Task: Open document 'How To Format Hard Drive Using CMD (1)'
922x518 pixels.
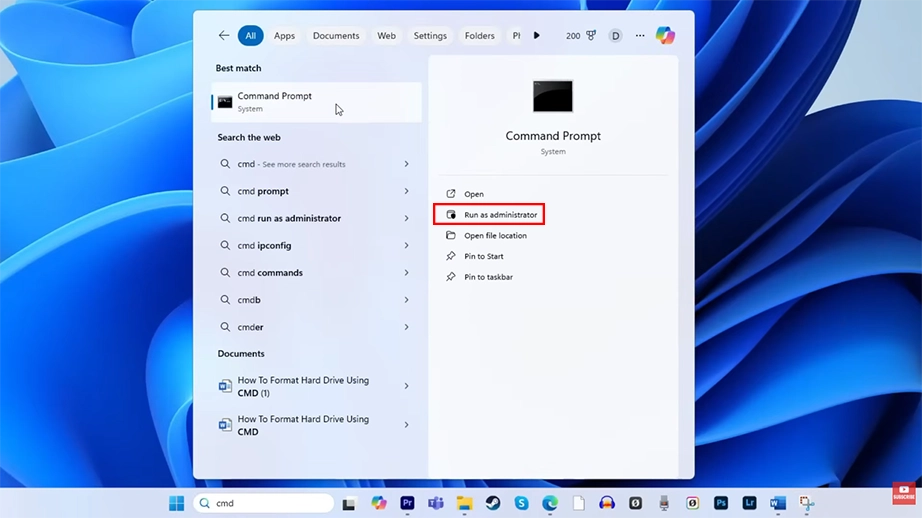Action: (x=316, y=386)
